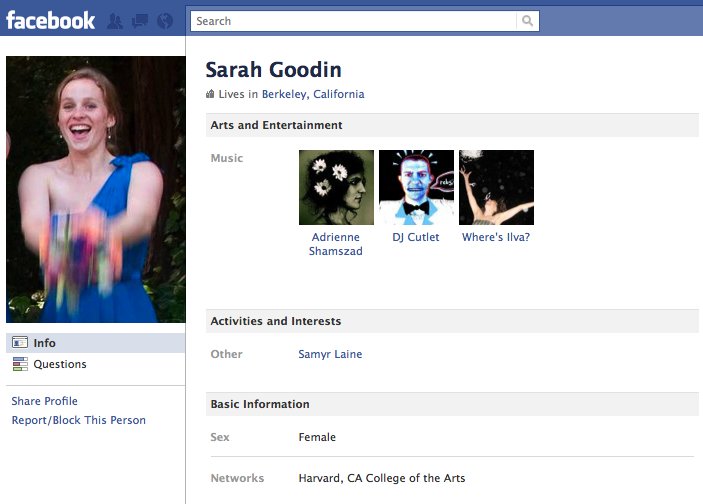703x504 pixels.
Task: Click the Info icon in the sidebar
Action: pyautogui.click(x=19, y=343)
